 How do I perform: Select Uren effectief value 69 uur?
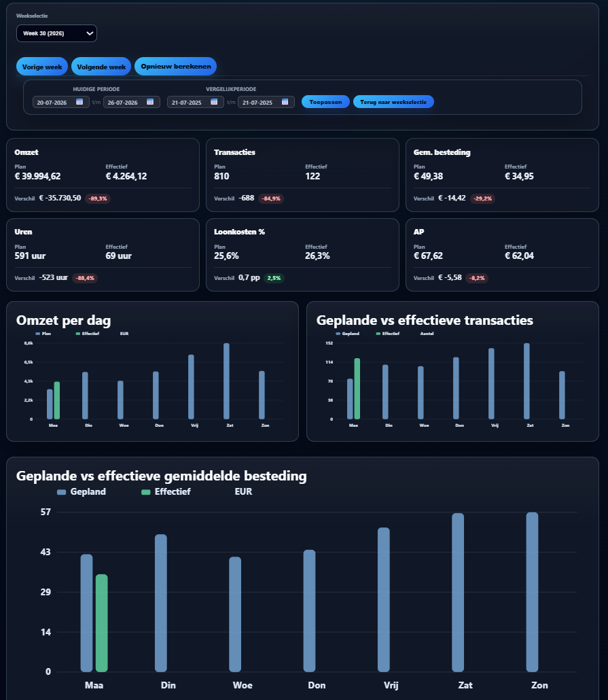pyautogui.click(x=118, y=256)
